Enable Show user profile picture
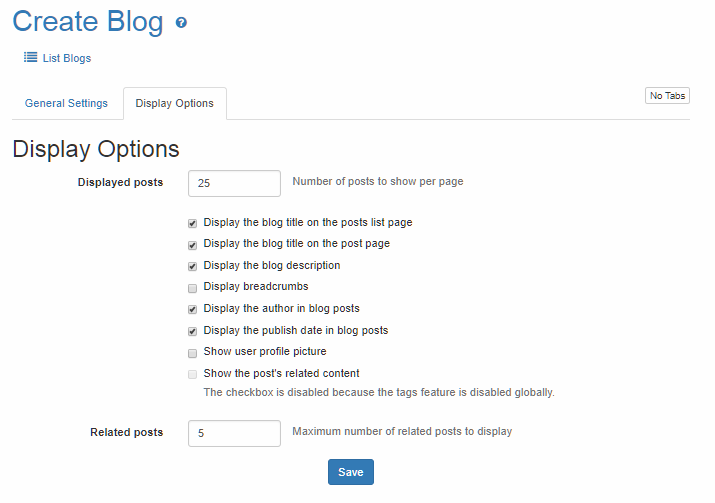 click(x=192, y=352)
